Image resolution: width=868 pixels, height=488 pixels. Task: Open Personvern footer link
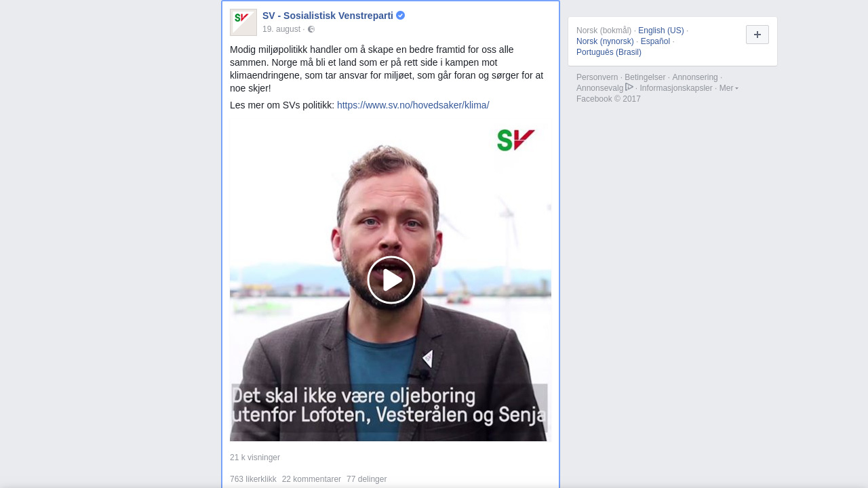(x=597, y=77)
